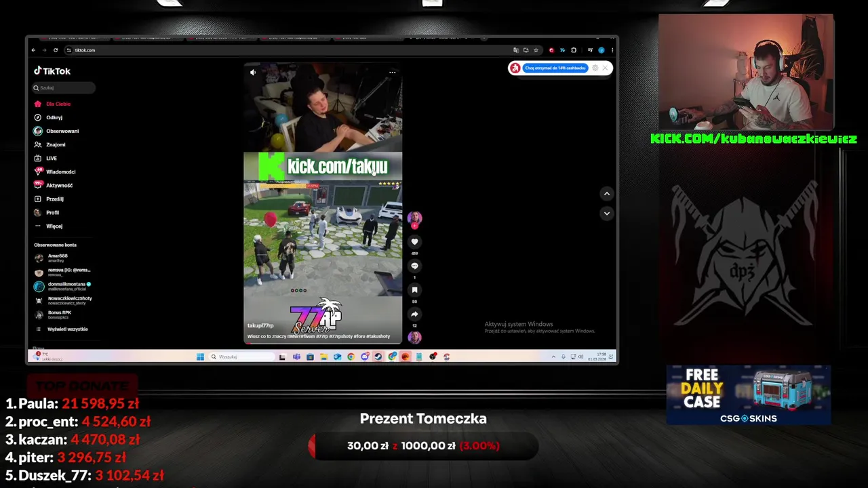
Task: Expand Wyświetl wszystkie followed accounts
Action: tap(62, 329)
